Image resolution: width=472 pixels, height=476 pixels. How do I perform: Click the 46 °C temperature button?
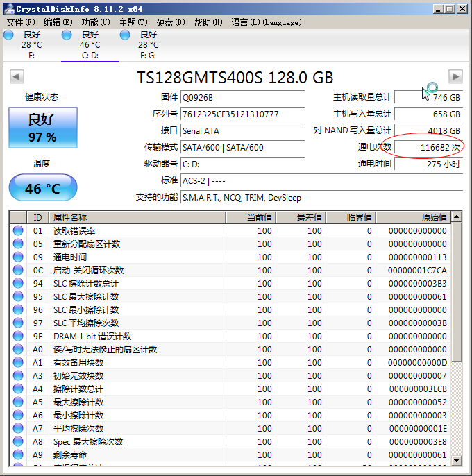[x=43, y=187]
